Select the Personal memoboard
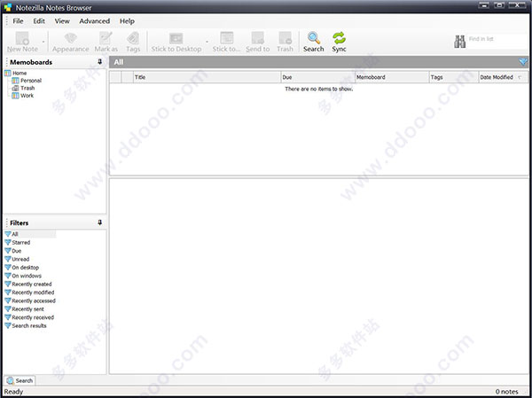532x398 pixels. coord(31,81)
